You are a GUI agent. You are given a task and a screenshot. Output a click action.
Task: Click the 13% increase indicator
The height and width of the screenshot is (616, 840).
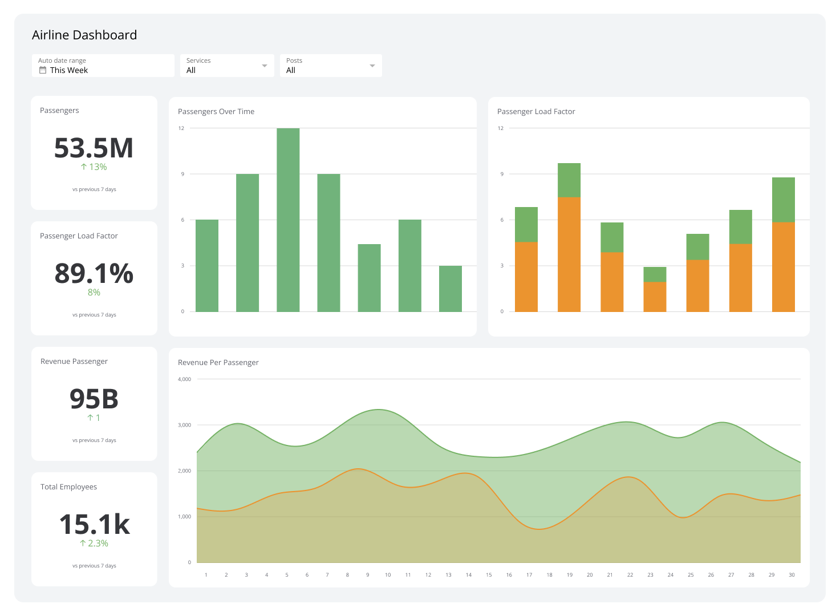click(94, 167)
